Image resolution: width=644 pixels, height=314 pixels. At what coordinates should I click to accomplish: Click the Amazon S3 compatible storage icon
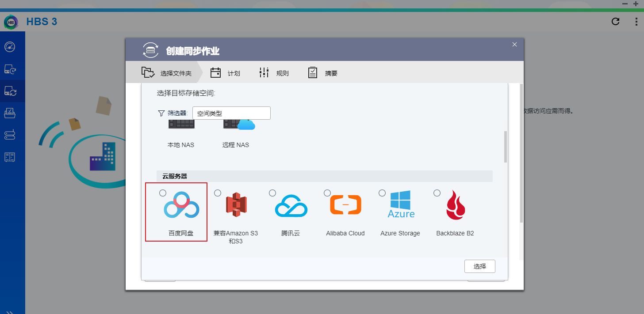coord(236,205)
